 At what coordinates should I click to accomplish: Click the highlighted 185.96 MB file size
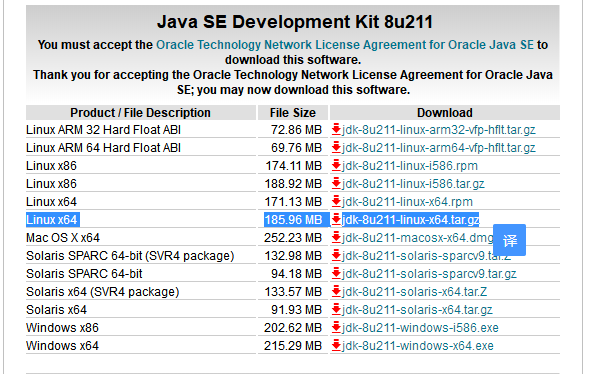(293, 220)
